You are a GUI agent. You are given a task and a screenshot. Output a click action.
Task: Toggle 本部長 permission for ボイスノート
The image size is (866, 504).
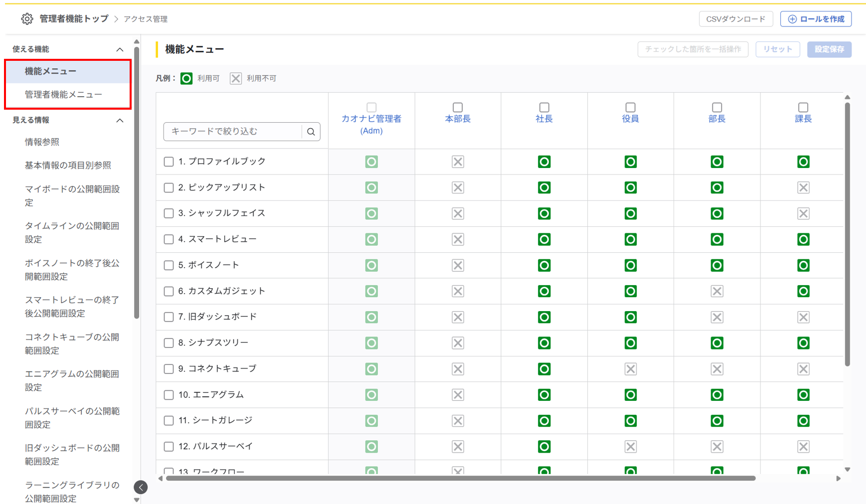(x=458, y=265)
